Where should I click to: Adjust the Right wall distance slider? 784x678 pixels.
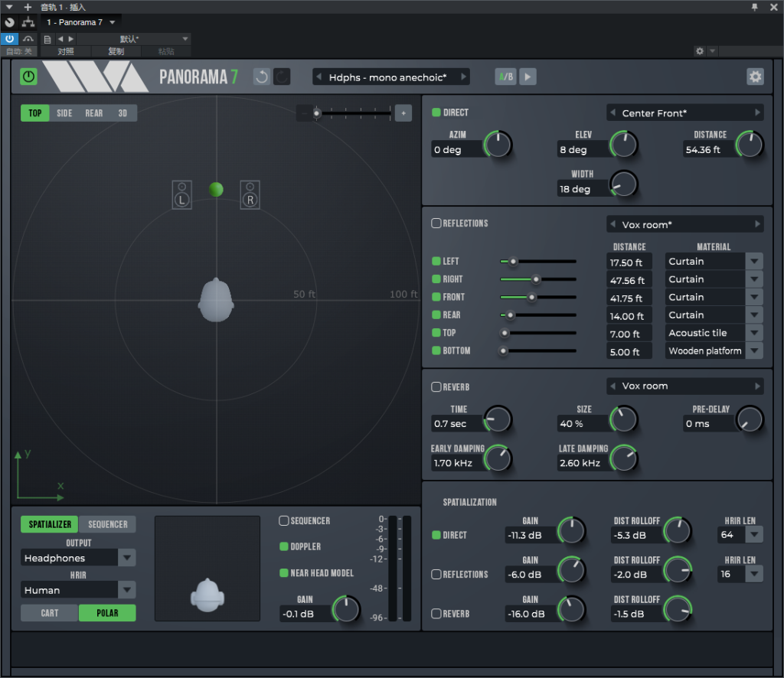(x=538, y=279)
